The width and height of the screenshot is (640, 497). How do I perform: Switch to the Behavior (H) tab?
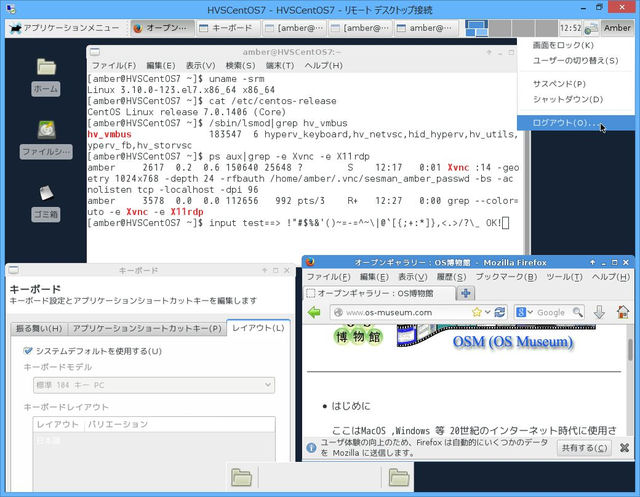[39, 328]
